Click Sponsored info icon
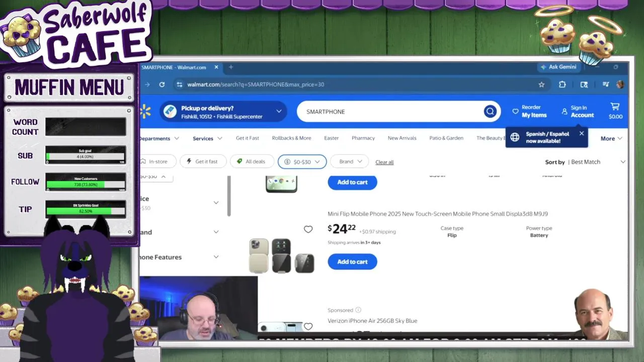 pos(358,310)
